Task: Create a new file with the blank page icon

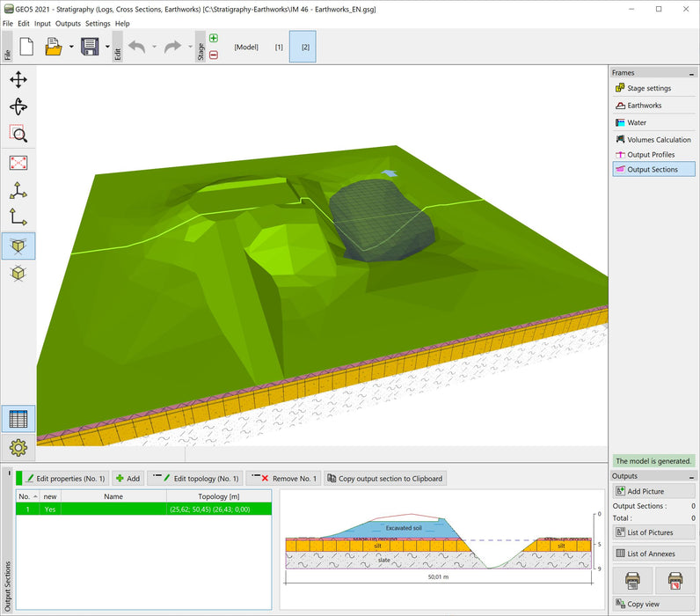Action: tap(26, 47)
